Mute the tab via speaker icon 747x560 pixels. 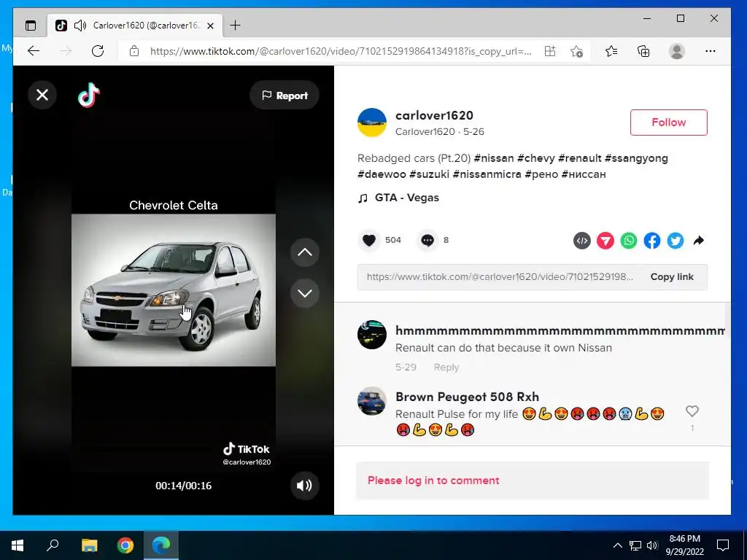tap(80, 26)
